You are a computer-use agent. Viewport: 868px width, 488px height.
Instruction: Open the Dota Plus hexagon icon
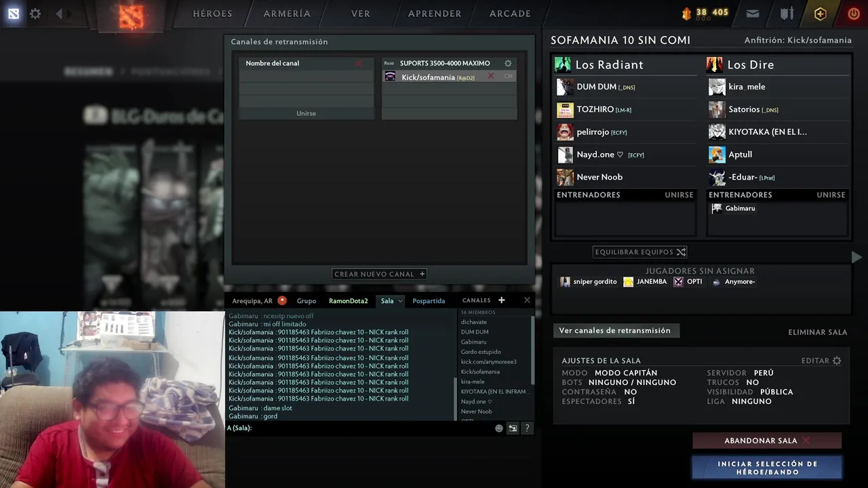click(821, 14)
